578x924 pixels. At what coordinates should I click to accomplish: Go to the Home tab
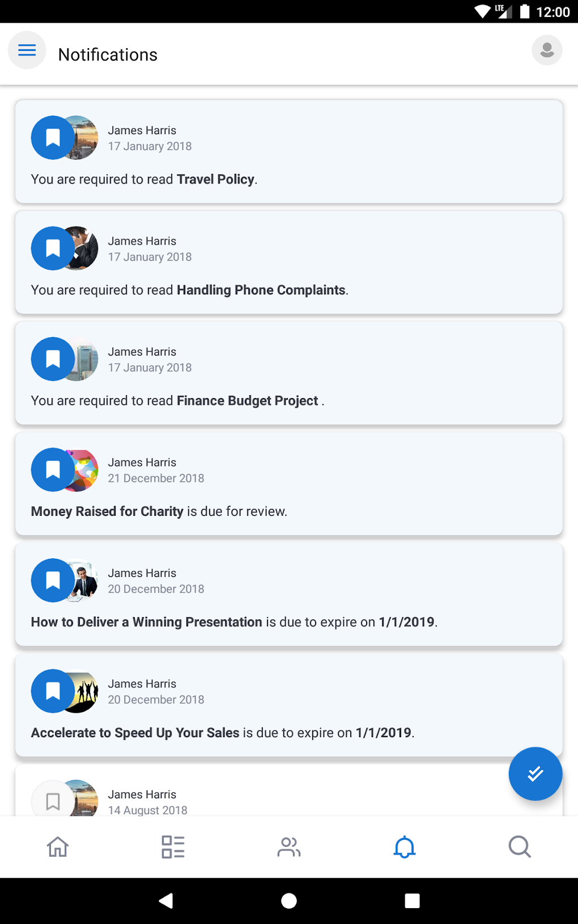(x=58, y=847)
